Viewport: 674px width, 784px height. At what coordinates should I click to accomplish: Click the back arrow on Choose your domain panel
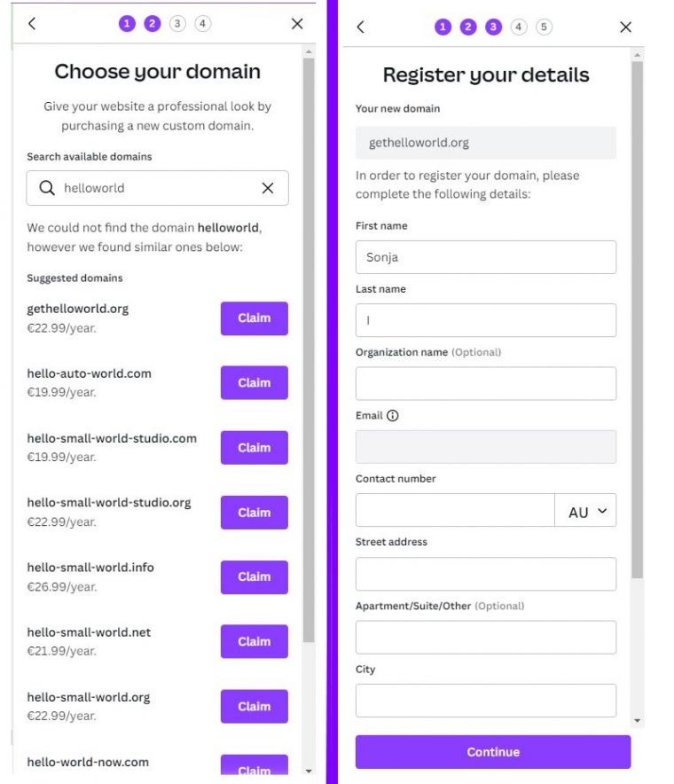pyautogui.click(x=32, y=23)
